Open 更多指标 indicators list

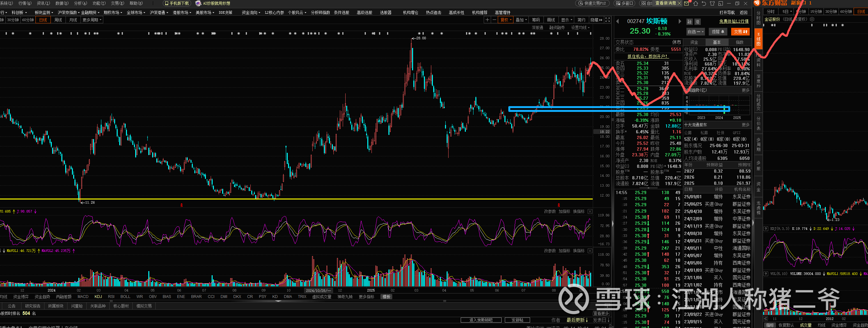(x=367, y=297)
